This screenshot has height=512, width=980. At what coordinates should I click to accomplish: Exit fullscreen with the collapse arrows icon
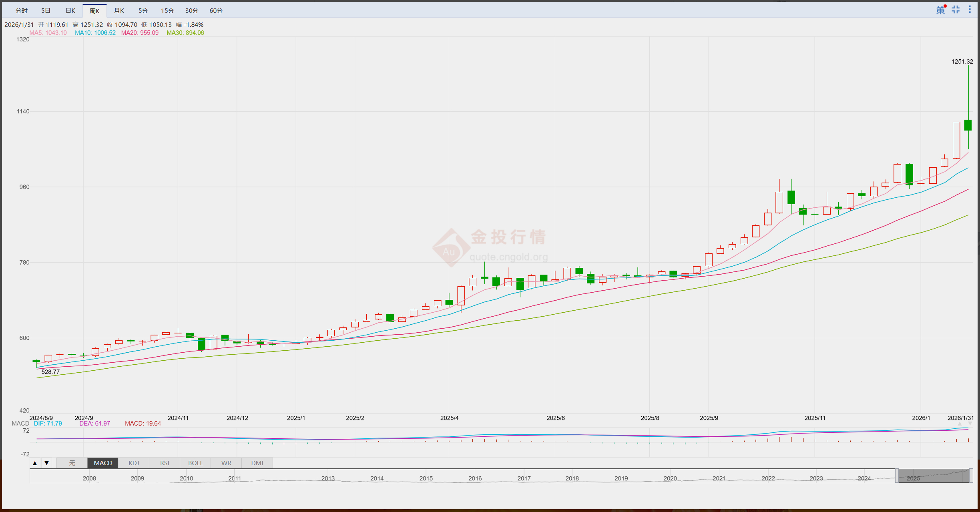pyautogui.click(x=956, y=10)
